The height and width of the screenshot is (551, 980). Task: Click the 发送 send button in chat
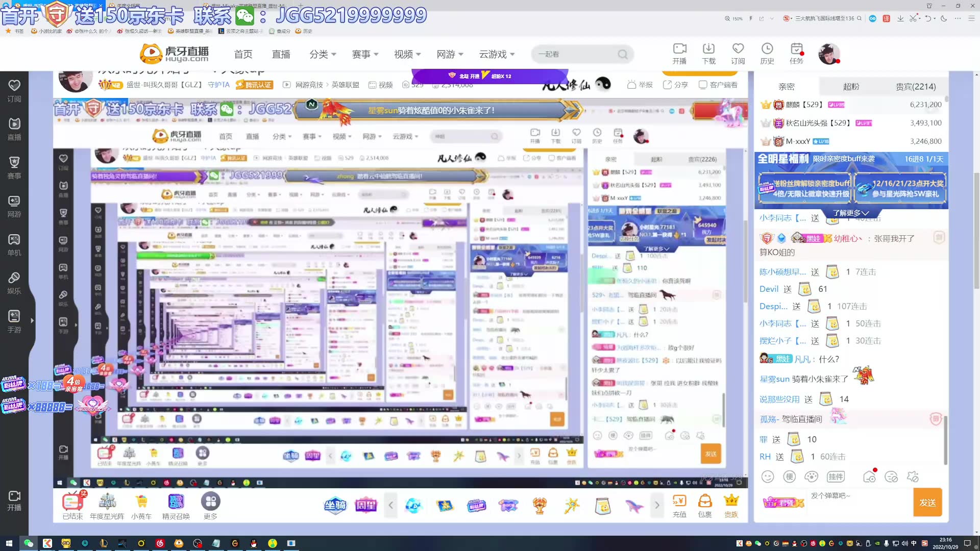pyautogui.click(x=927, y=503)
